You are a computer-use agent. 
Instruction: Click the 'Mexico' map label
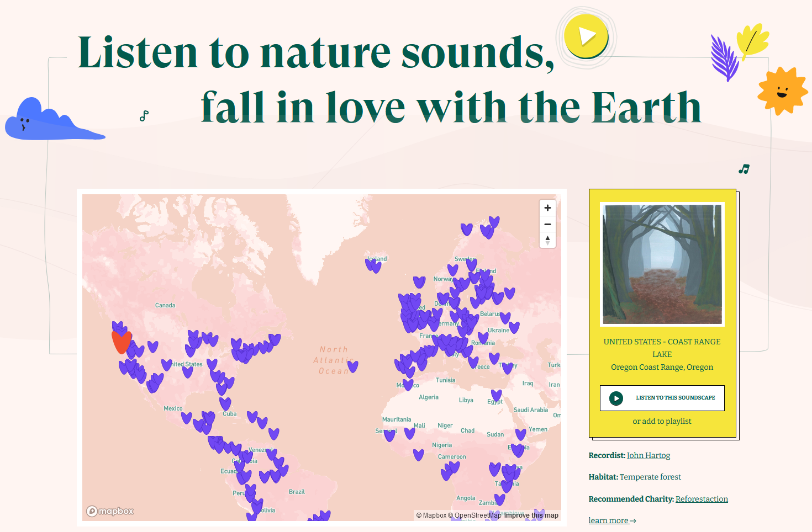(173, 408)
